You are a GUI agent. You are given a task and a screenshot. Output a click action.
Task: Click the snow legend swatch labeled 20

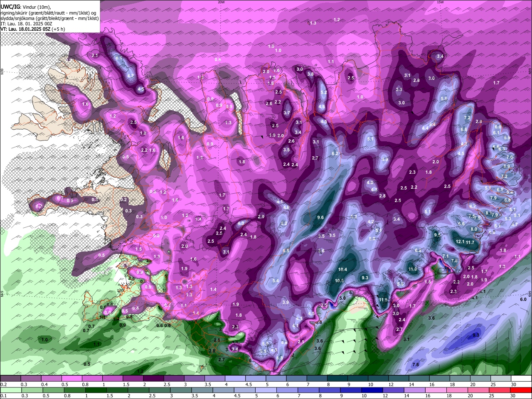[x=481, y=379]
